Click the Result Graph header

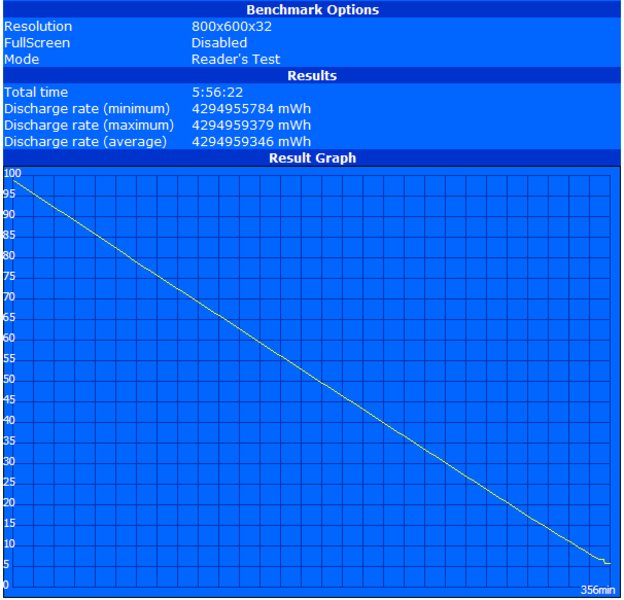click(312, 158)
